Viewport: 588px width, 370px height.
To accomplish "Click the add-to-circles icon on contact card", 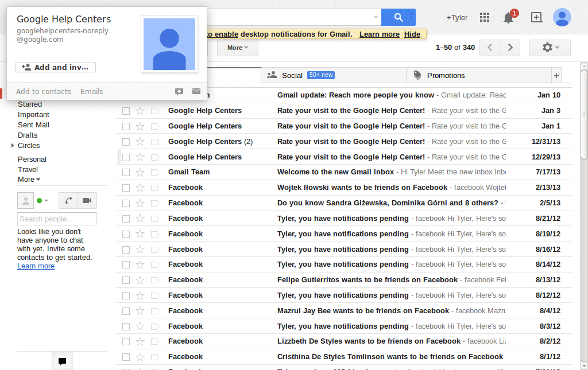I will click(x=179, y=91).
